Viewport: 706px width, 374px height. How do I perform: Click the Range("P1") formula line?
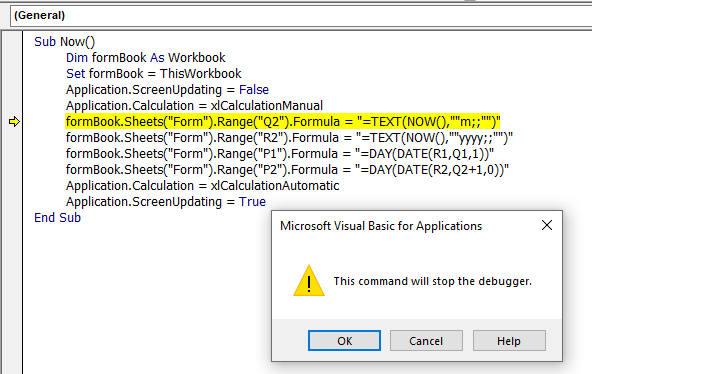(x=280, y=154)
